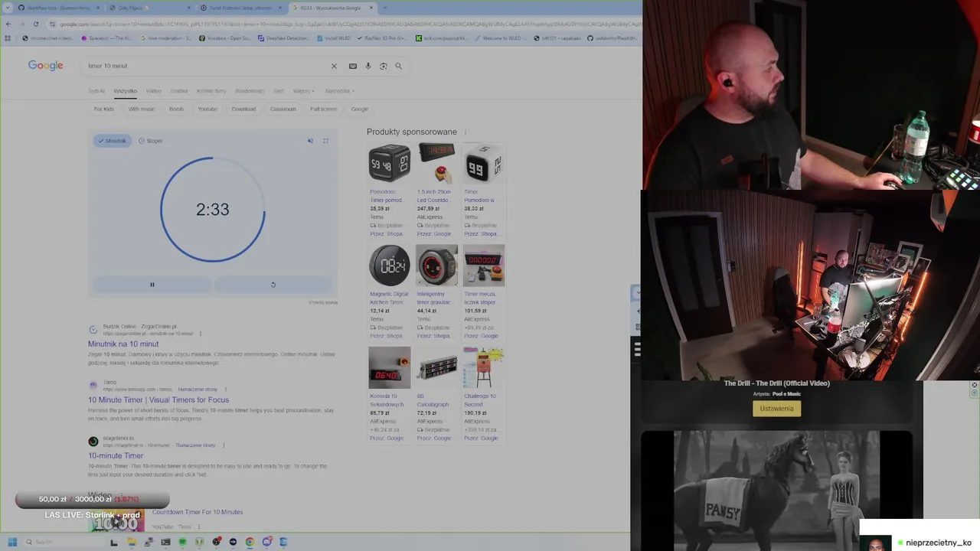Toggle the timer sound mute icon
Viewport: 980px width, 551px height.
pyautogui.click(x=310, y=141)
